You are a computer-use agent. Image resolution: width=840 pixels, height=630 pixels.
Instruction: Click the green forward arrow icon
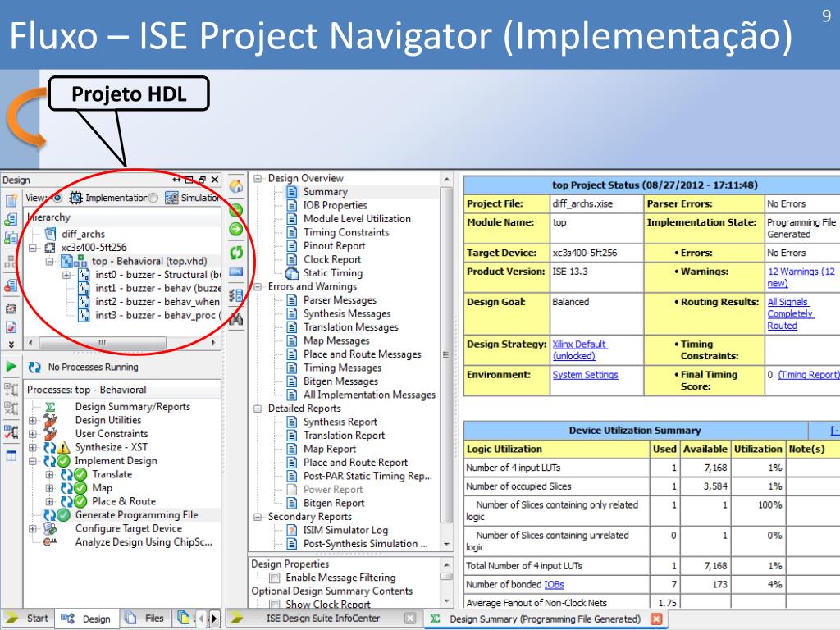pyautogui.click(x=236, y=230)
